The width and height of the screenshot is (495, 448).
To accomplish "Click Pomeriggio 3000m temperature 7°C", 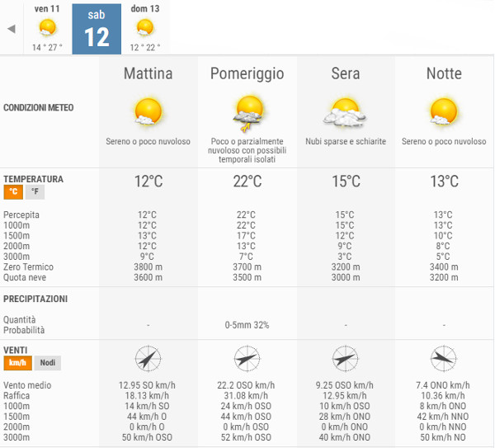I will tap(246, 257).
